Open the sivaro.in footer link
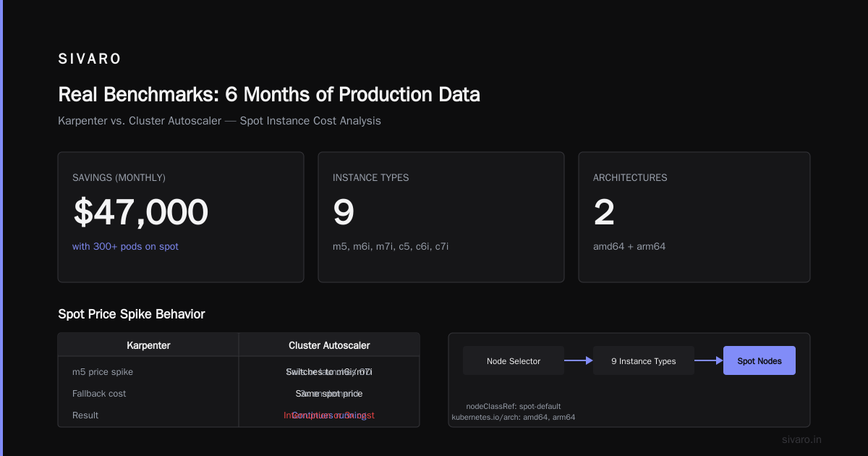The width and height of the screenshot is (868, 456). (802, 439)
